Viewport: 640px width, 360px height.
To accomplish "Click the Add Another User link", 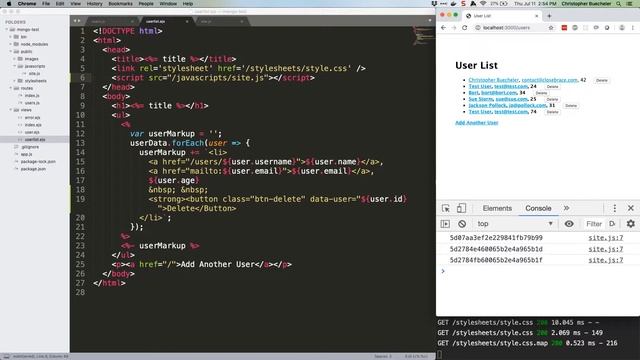I will click(x=477, y=122).
